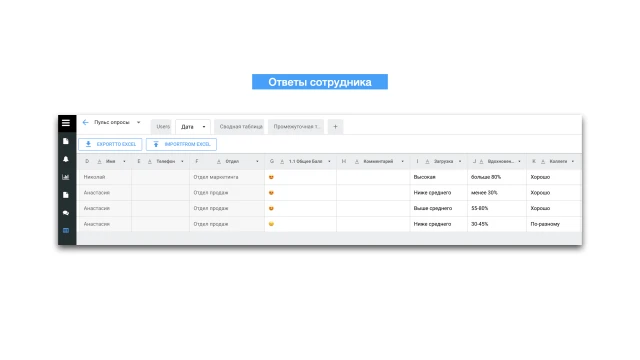This screenshot has height=360, width=640.
Task: Open the Телефон column dropdown arrow
Action: coord(182,162)
